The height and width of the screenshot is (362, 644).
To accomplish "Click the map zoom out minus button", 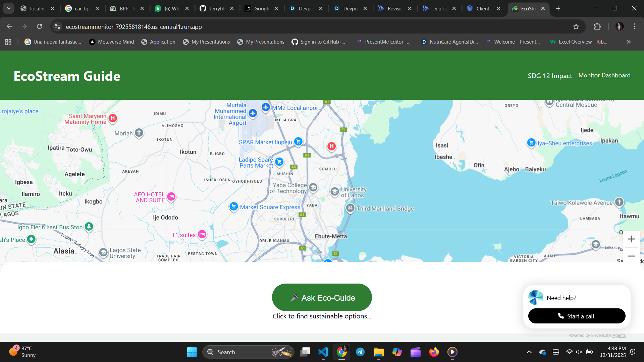I will (631, 256).
